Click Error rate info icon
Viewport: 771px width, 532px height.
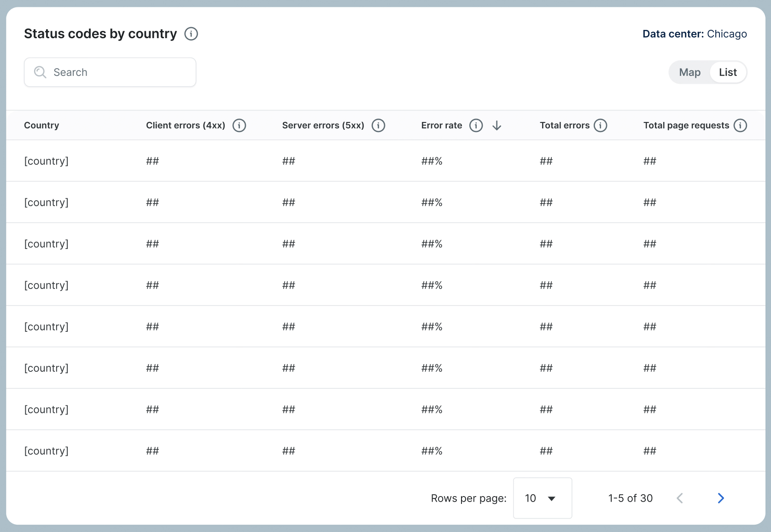click(476, 126)
